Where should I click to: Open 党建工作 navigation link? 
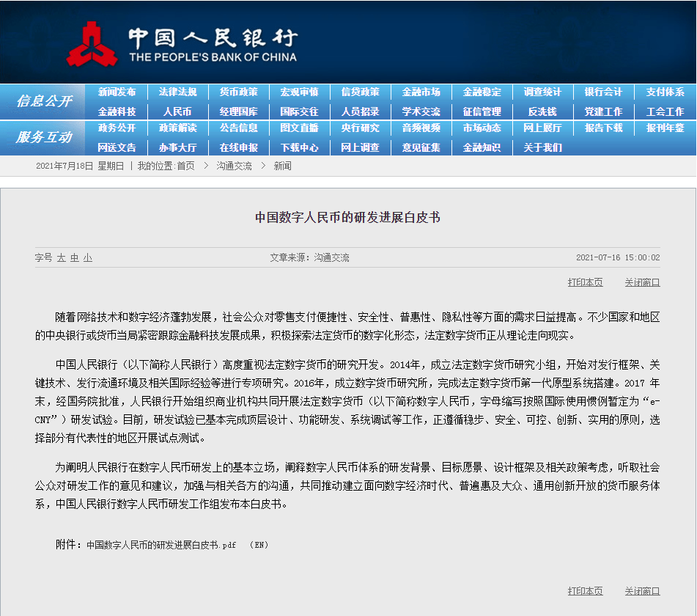pyautogui.click(x=603, y=111)
